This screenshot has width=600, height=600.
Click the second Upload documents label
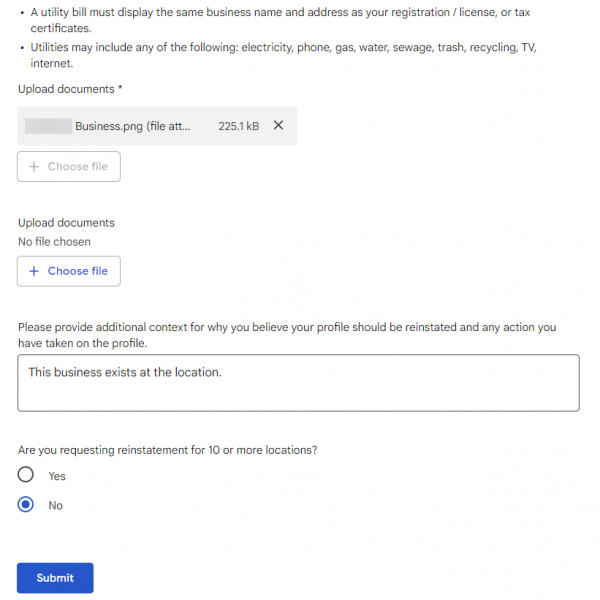tap(66, 223)
